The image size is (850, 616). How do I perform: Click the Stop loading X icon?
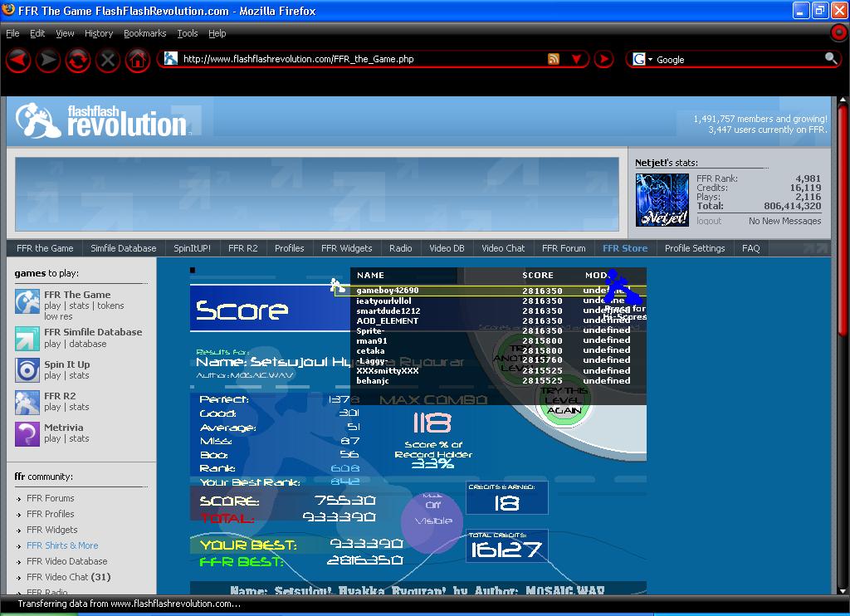tap(107, 60)
